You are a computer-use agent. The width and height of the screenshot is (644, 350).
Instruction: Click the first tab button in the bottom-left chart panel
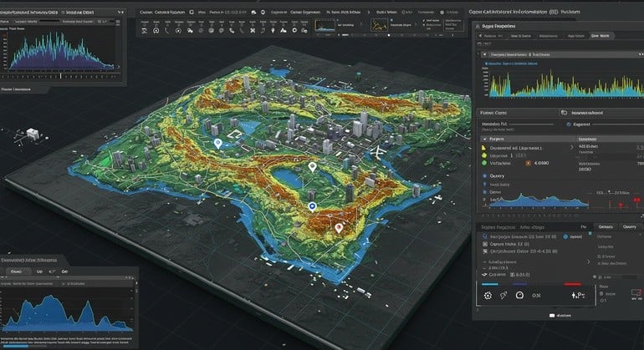tap(15, 271)
